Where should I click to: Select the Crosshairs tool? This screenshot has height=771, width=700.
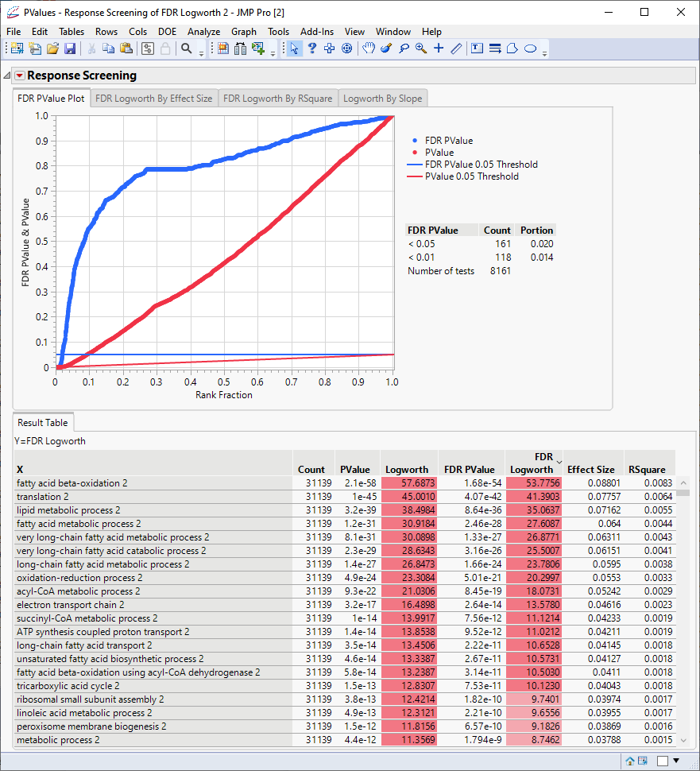439,48
